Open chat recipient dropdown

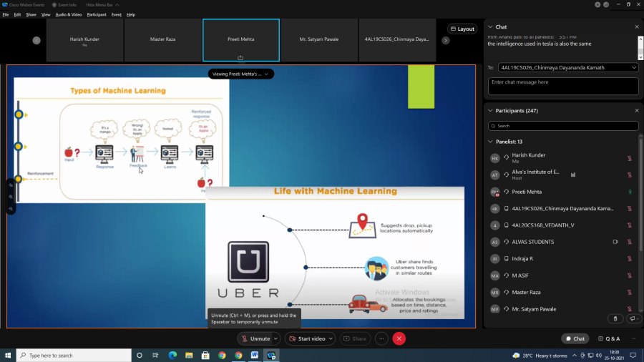click(x=568, y=67)
